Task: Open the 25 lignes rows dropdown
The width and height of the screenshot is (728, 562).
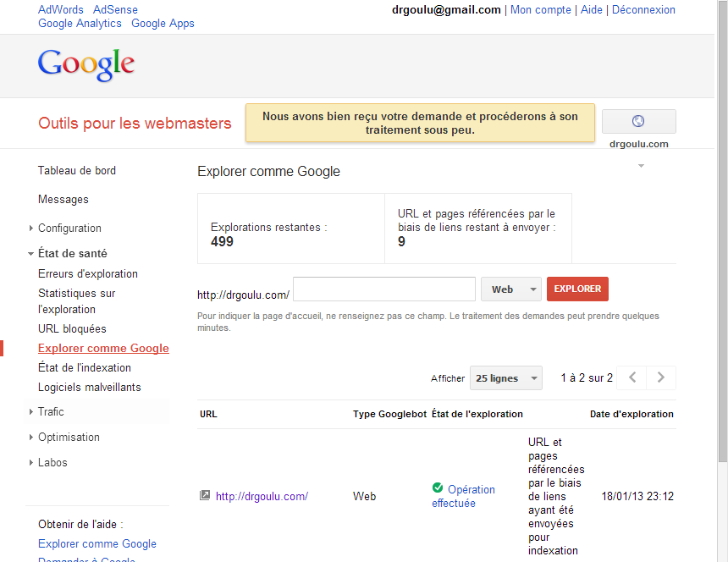Action: click(506, 378)
